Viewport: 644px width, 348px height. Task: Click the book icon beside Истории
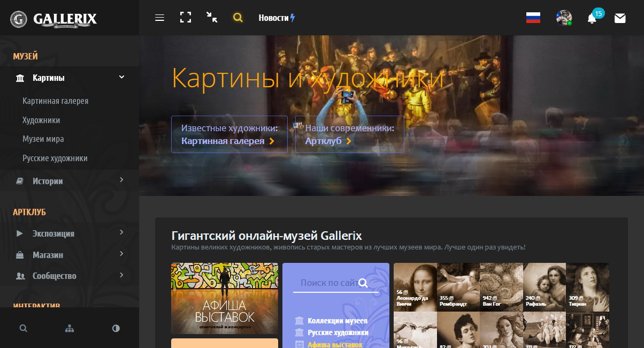click(20, 181)
